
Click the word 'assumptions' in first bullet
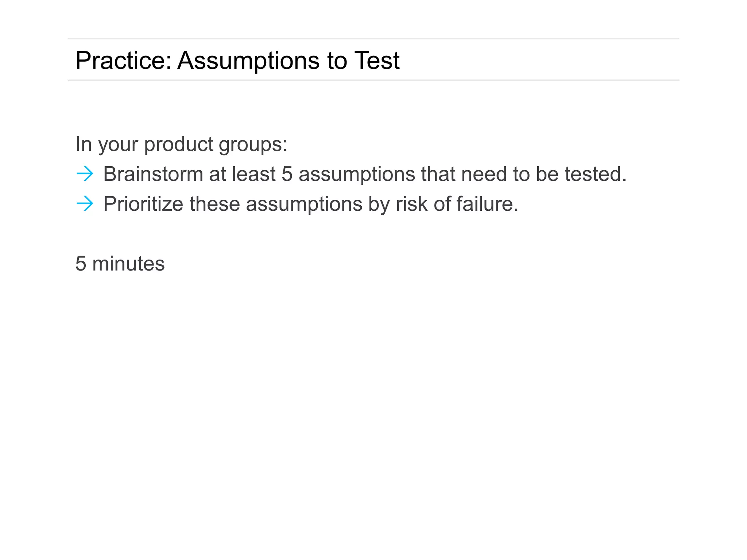[357, 175]
